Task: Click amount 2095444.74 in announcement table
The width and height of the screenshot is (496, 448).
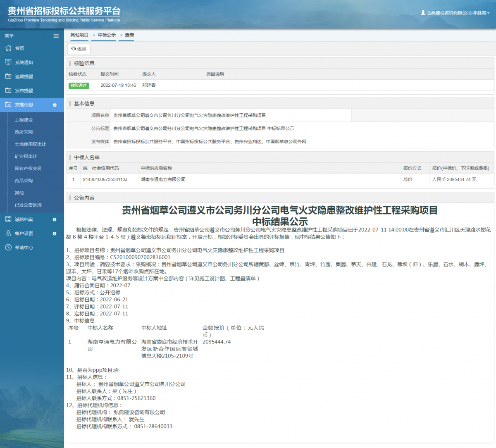Action: pos(217,342)
